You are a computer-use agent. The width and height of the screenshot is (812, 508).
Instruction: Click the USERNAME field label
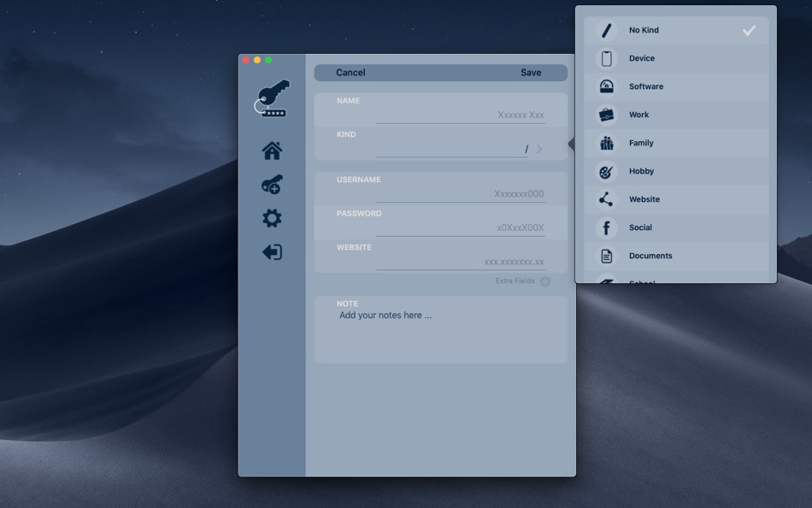(x=358, y=180)
